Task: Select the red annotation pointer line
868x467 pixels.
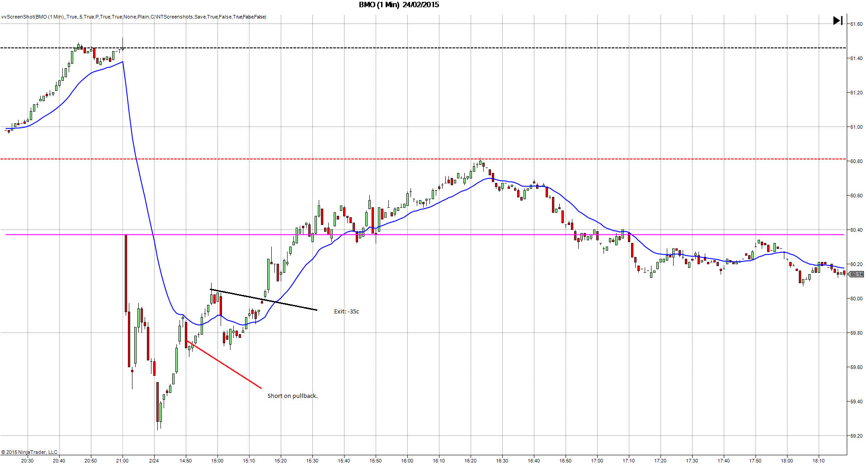Action: click(224, 364)
